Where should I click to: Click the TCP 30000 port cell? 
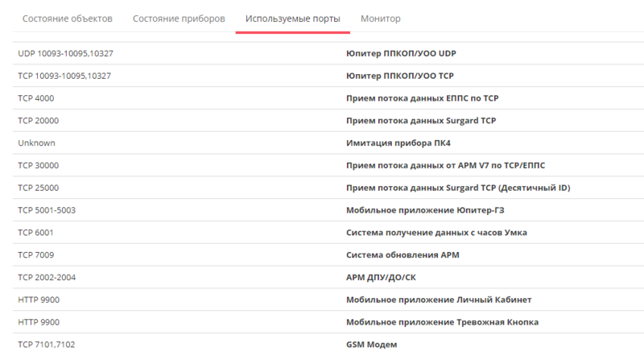38,166
